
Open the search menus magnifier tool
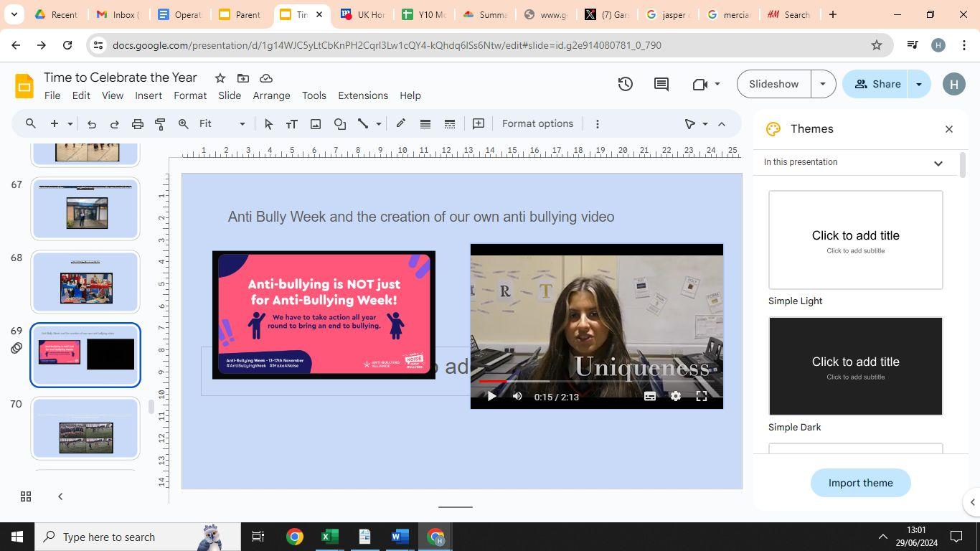[30, 124]
